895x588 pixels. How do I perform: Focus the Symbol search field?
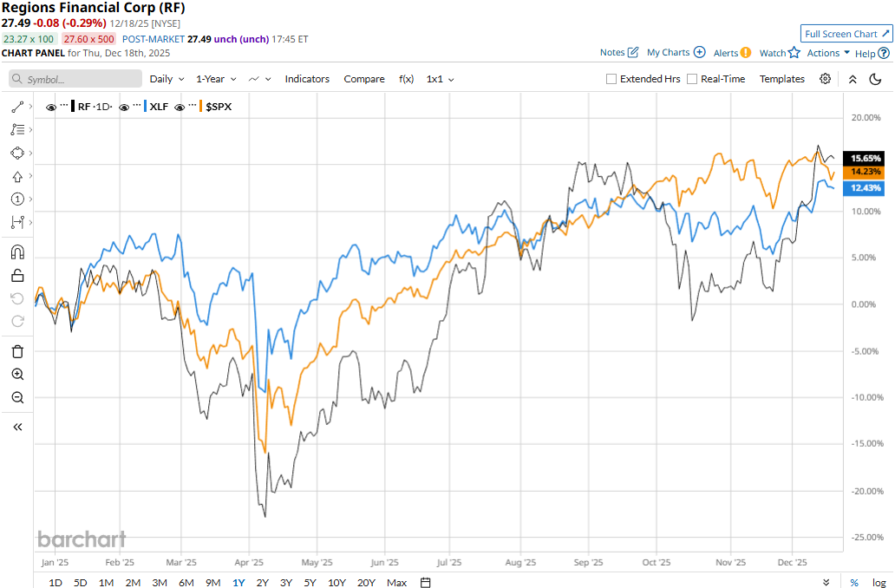(x=75, y=79)
